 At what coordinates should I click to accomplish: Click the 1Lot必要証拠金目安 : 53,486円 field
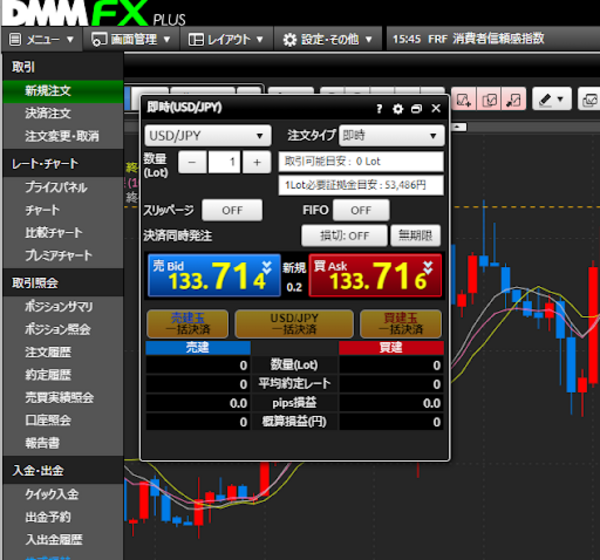[x=361, y=185]
